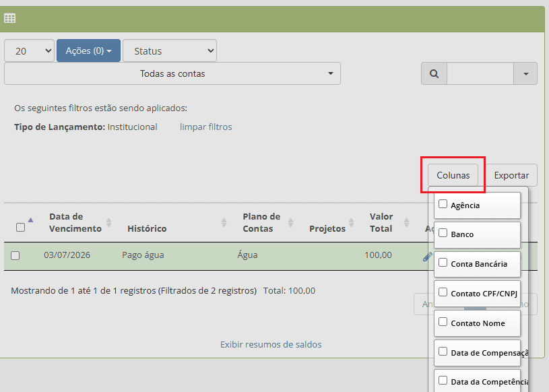Click the 100,00 valor total cell
This screenshot has height=392, width=549.
coord(378,255)
